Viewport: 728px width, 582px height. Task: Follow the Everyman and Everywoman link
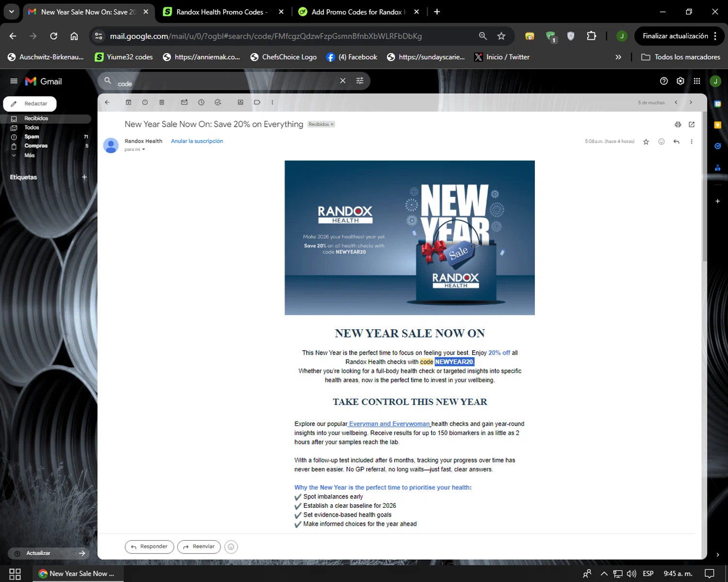click(x=389, y=424)
